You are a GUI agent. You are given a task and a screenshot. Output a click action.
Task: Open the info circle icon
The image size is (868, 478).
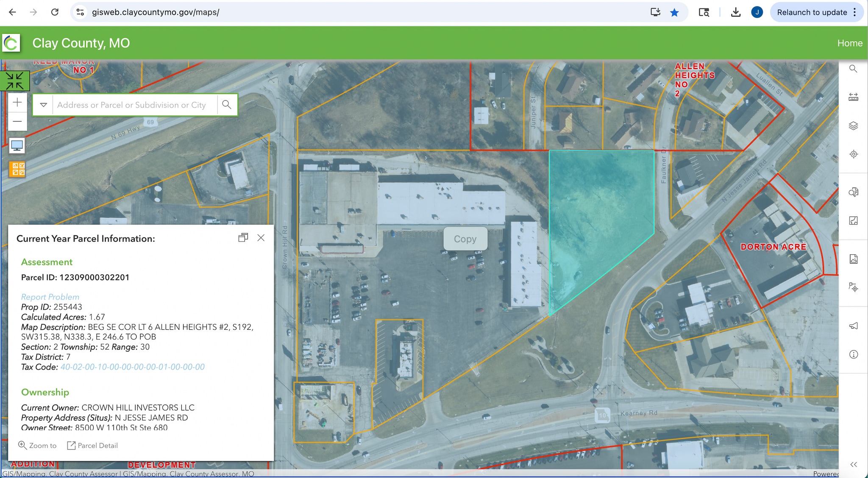(x=853, y=354)
